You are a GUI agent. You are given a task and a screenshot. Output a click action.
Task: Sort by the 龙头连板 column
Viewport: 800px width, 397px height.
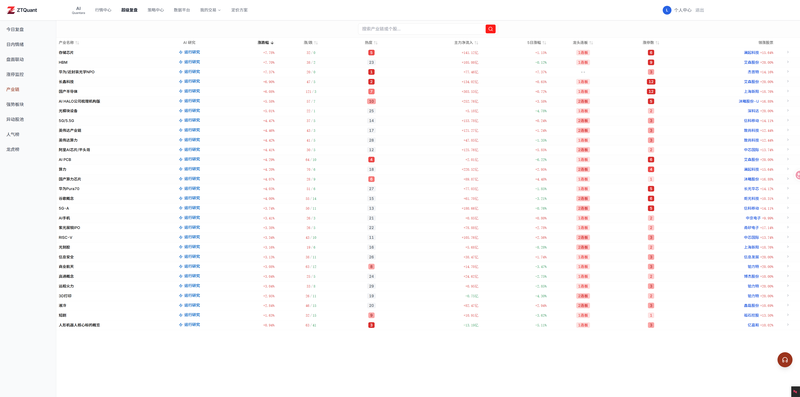(x=591, y=43)
